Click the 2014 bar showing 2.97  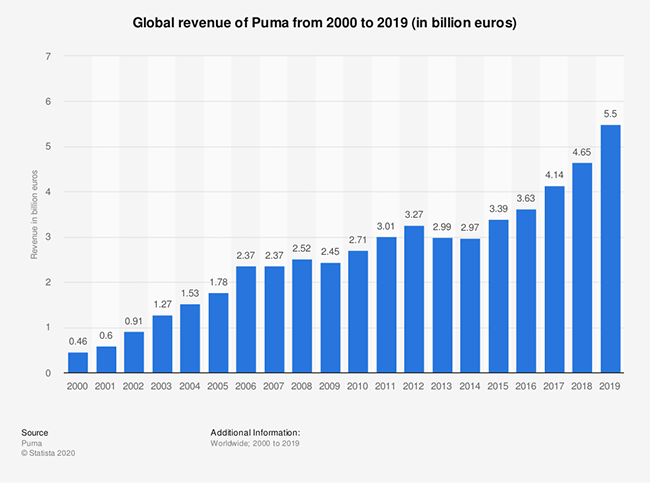point(469,305)
